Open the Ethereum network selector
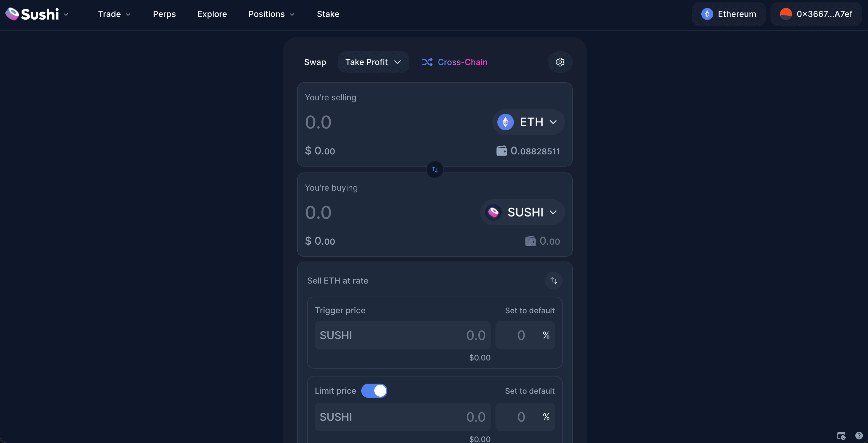 [x=728, y=14]
